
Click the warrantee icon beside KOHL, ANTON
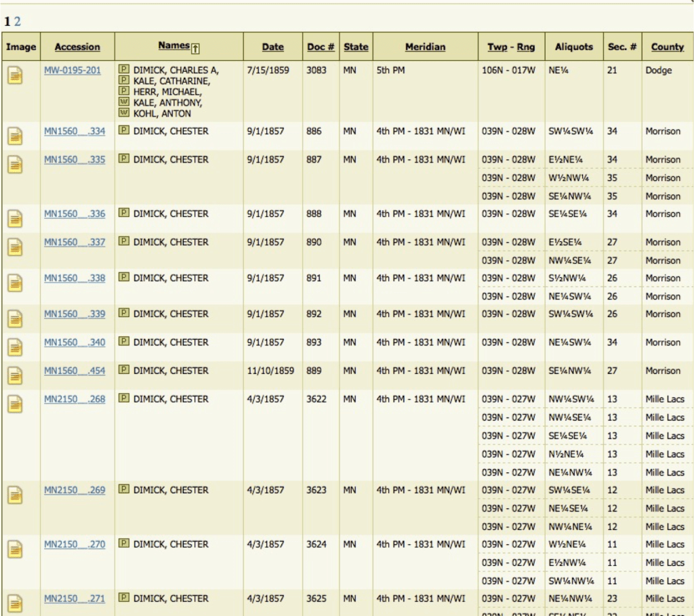[124, 112]
